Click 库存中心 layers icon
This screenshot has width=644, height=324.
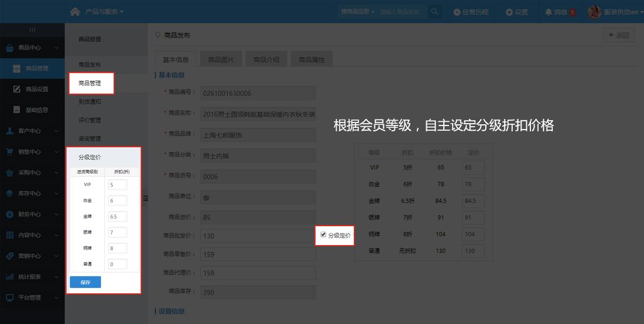point(10,193)
